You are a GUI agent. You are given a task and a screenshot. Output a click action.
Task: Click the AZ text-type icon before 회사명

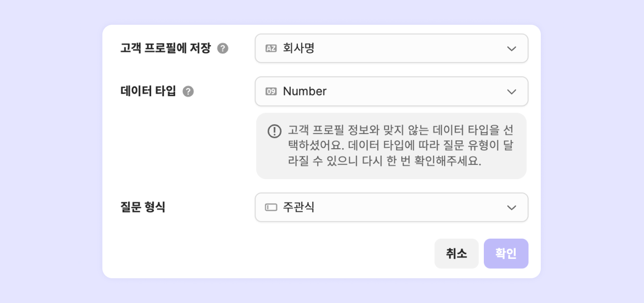271,48
